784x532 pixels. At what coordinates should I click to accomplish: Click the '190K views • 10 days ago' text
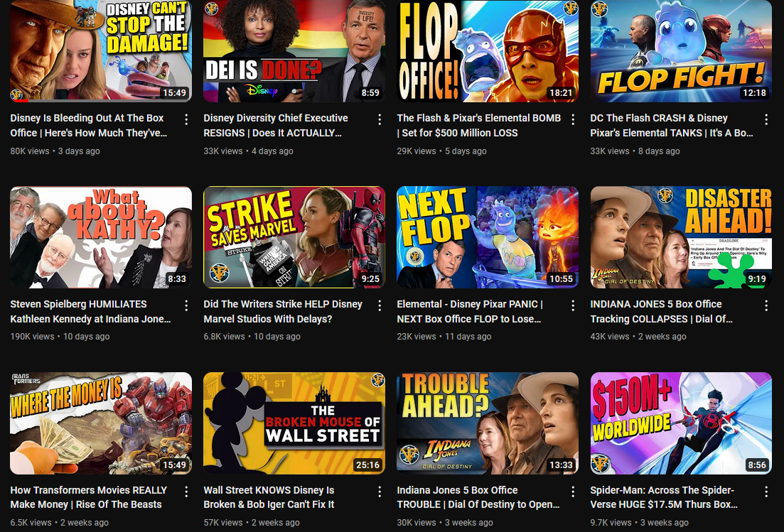tap(60, 337)
